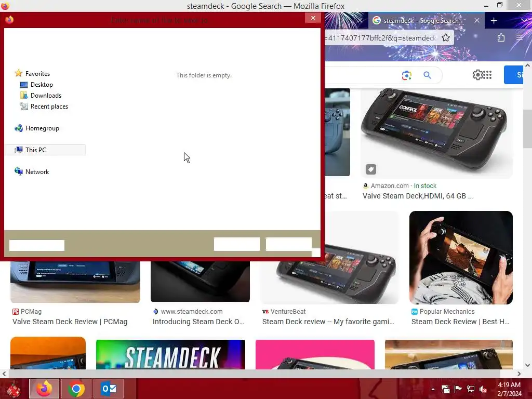532x399 pixels.
Task: Click the Downloads folder icon
Action: point(24,96)
